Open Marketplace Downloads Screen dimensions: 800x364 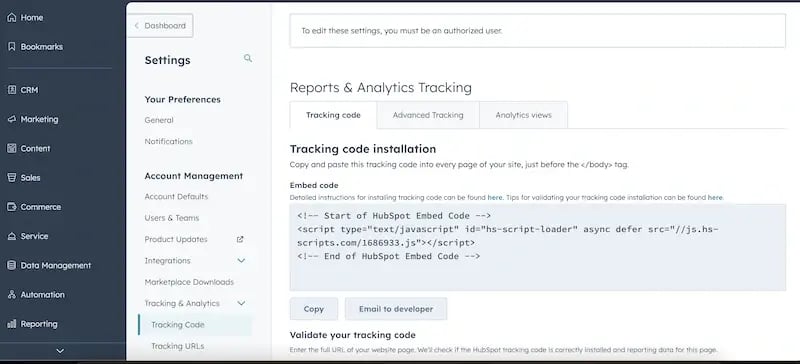tap(189, 282)
